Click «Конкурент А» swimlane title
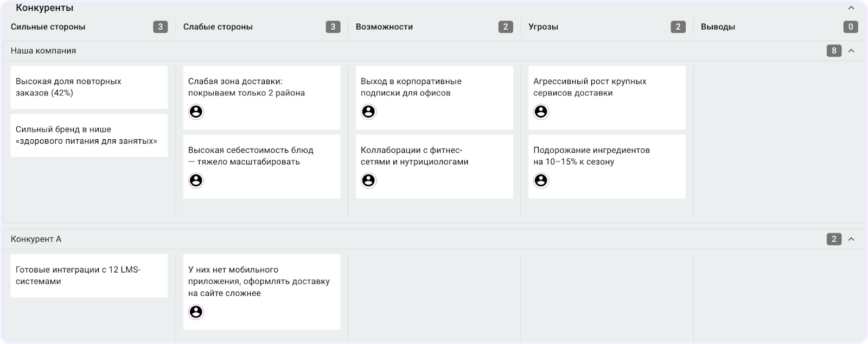Image resolution: width=868 pixels, height=344 pixels. pos(36,239)
